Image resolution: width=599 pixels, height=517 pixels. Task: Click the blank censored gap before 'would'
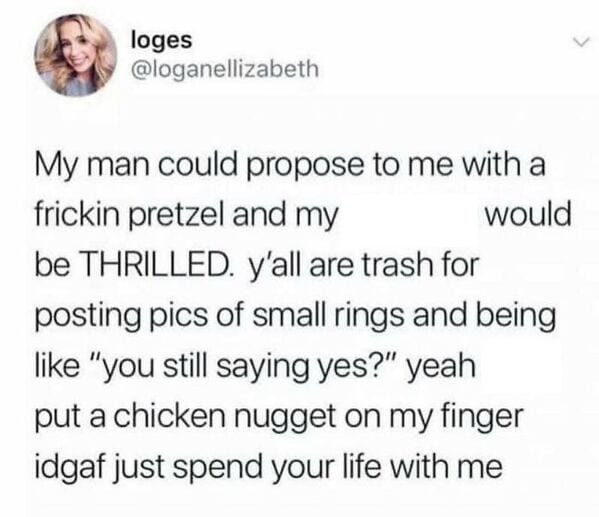(411, 216)
